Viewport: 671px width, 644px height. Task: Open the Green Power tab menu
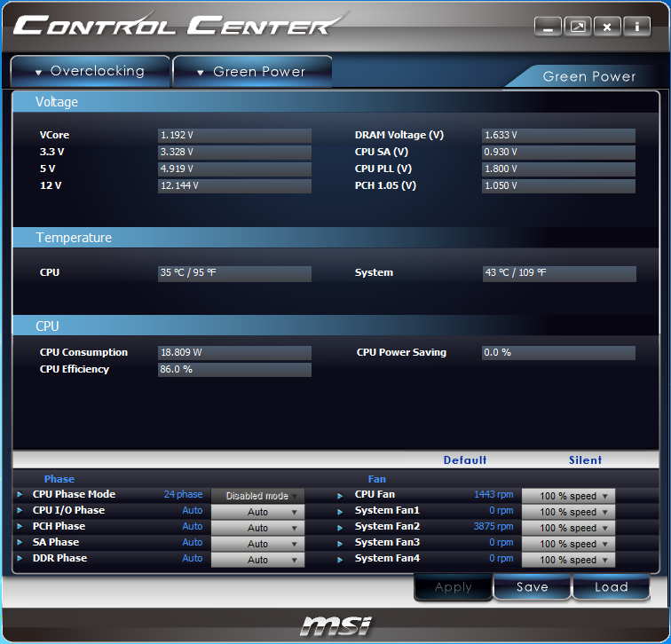click(x=252, y=72)
